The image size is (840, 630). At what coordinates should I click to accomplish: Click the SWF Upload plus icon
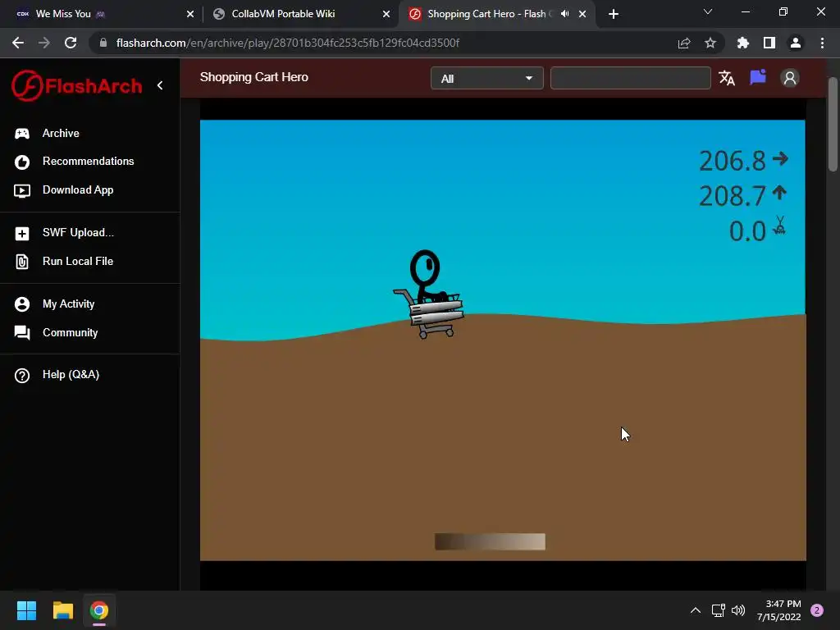tap(22, 234)
